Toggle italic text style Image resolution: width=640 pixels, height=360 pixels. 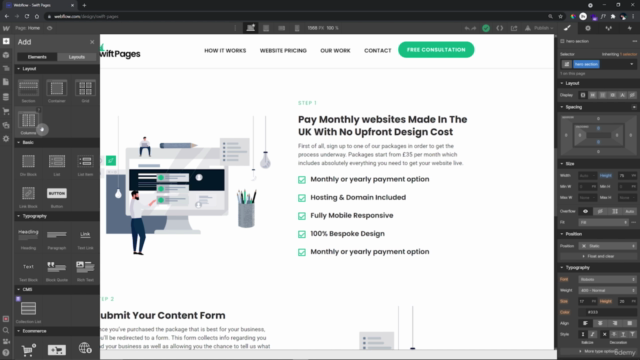[592, 334]
